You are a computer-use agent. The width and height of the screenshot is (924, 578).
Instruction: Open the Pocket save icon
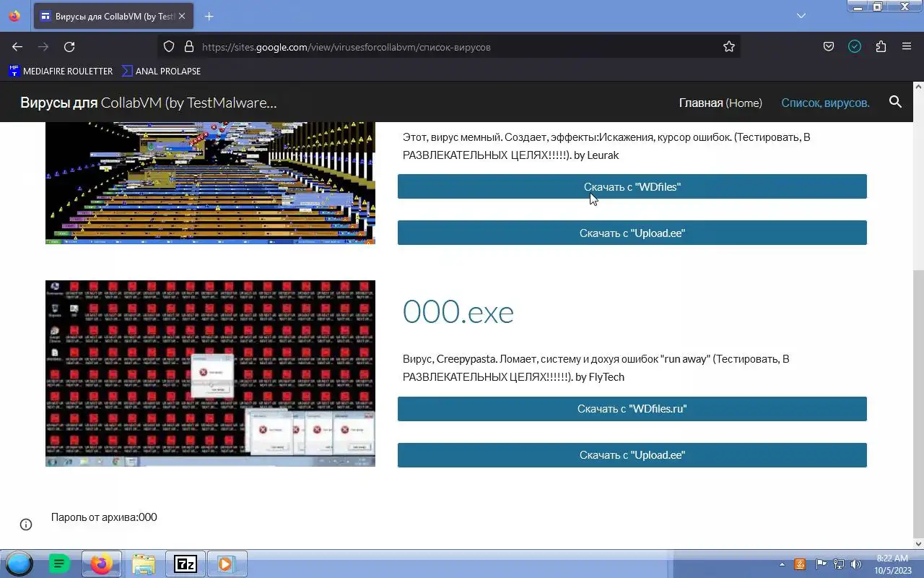pyautogui.click(x=829, y=47)
